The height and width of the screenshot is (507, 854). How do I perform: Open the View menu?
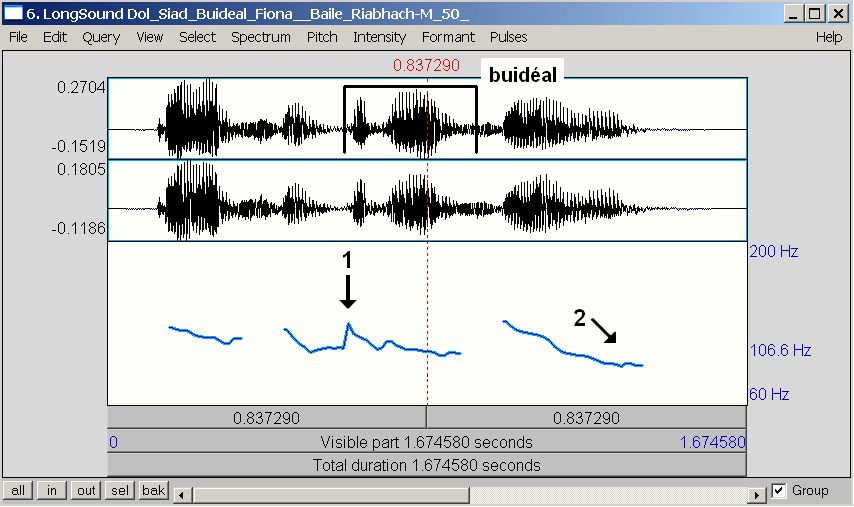coord(150,37)
